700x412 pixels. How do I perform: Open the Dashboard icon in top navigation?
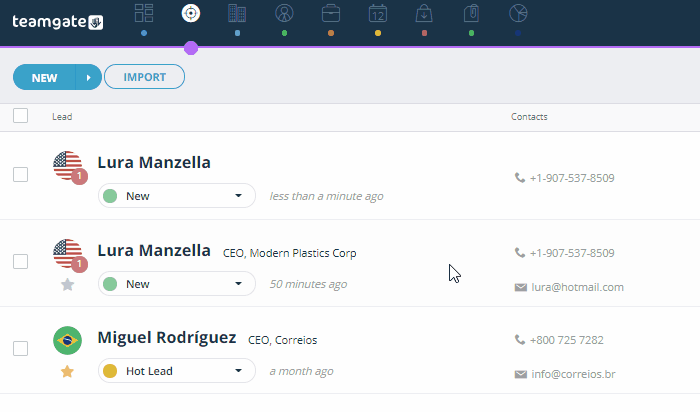click(x=144, y=13)
